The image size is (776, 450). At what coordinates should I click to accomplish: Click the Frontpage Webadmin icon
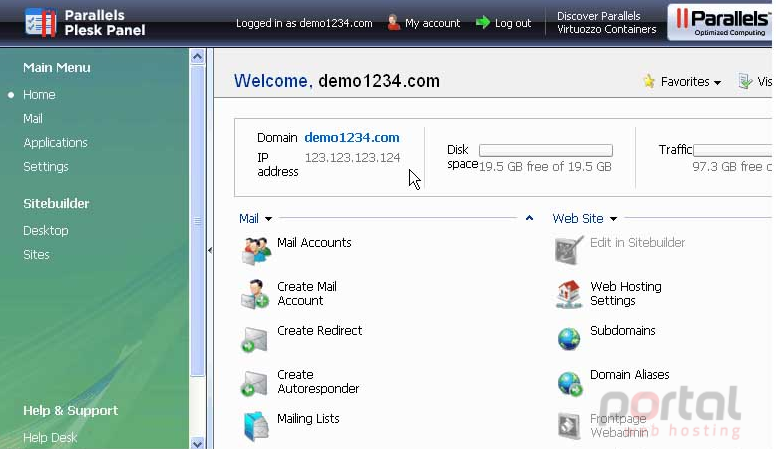[x=569, y=426]
